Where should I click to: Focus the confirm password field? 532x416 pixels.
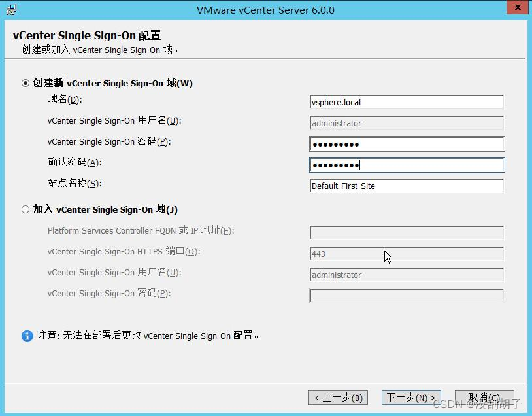coord(407,165)
